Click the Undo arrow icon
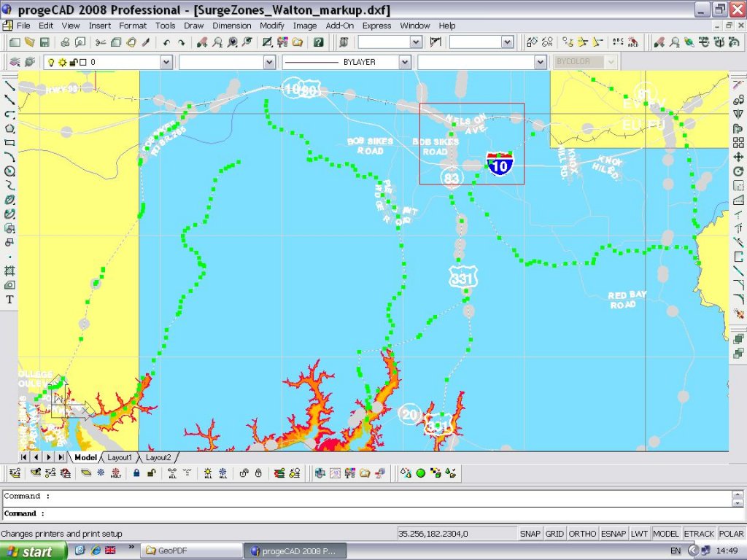Viewport: 747px width, 560px height. 167,42
